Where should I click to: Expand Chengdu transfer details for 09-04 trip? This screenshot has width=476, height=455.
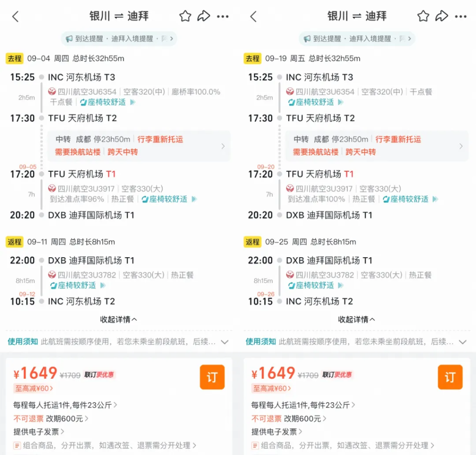[x=139, y=146]
